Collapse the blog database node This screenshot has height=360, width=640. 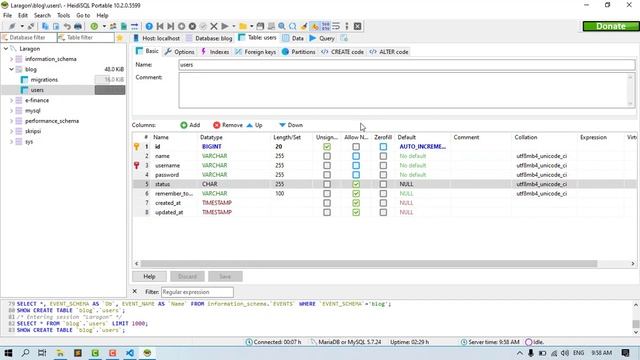[x=11, y=69]
